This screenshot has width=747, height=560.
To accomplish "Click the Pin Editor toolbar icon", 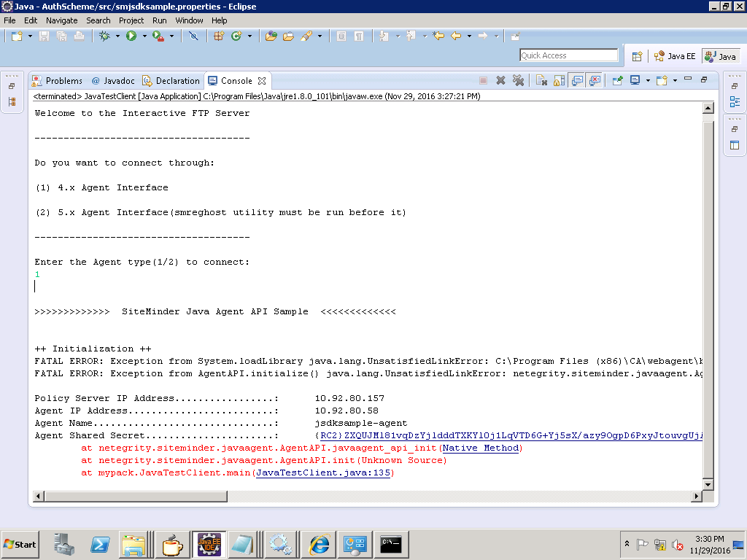I will (x=515, y=36).
